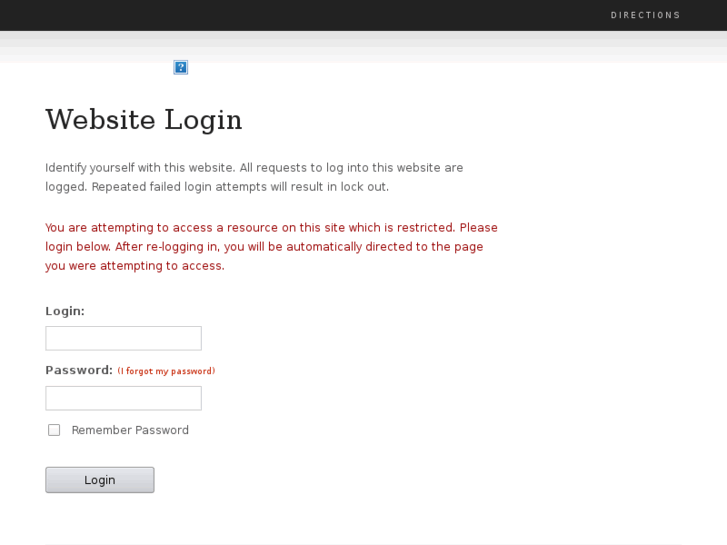Click red 'login below. After re-logging in' line
Screen dimensions: 727x545
pos(264,247)
